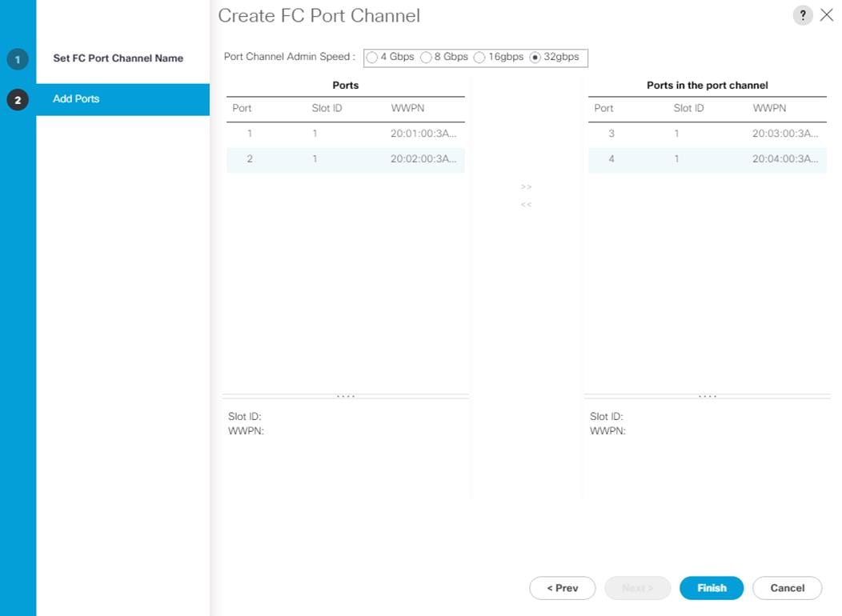The height and width of the screenshot is (616, 842).
Task: Sort port channel table by Slot ID column
Action: [688, 108]
